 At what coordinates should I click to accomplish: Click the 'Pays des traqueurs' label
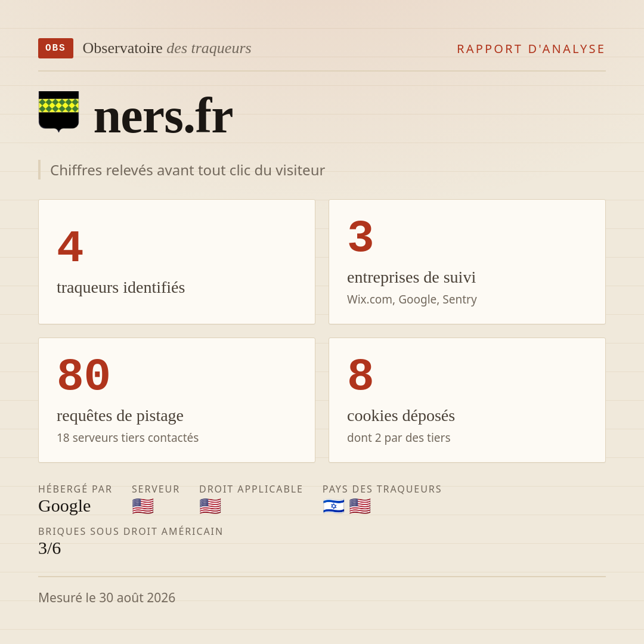[x=382, y=489]
